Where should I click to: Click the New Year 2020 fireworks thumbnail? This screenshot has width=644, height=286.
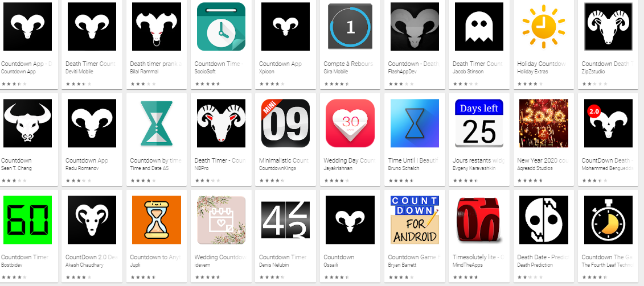(x=543, y=123)
